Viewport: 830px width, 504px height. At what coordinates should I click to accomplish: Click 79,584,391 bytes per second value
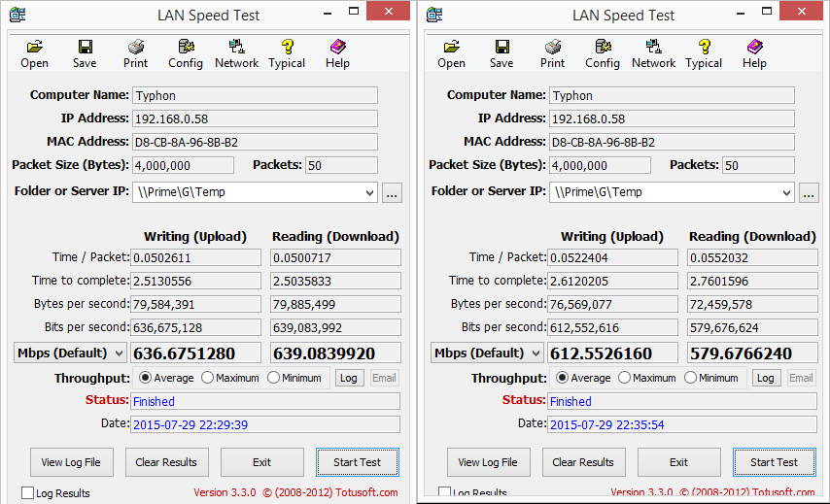coord(196,304)
